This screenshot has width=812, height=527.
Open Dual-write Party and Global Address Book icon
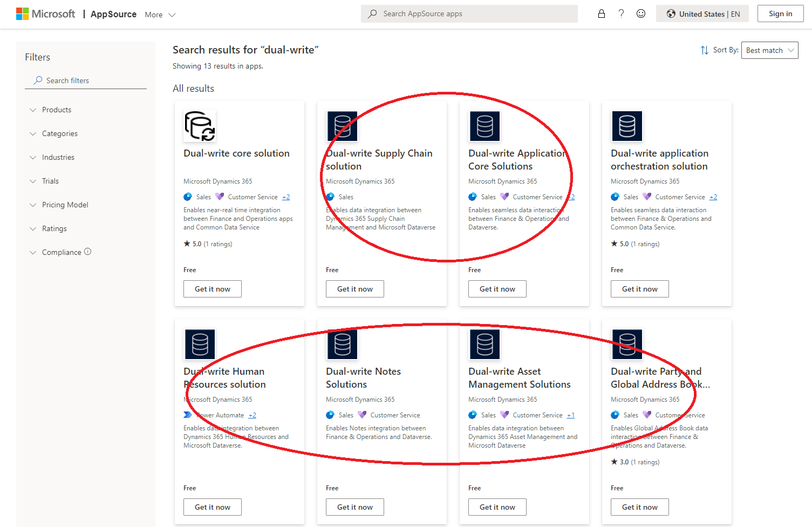click(x=627, y=344)
